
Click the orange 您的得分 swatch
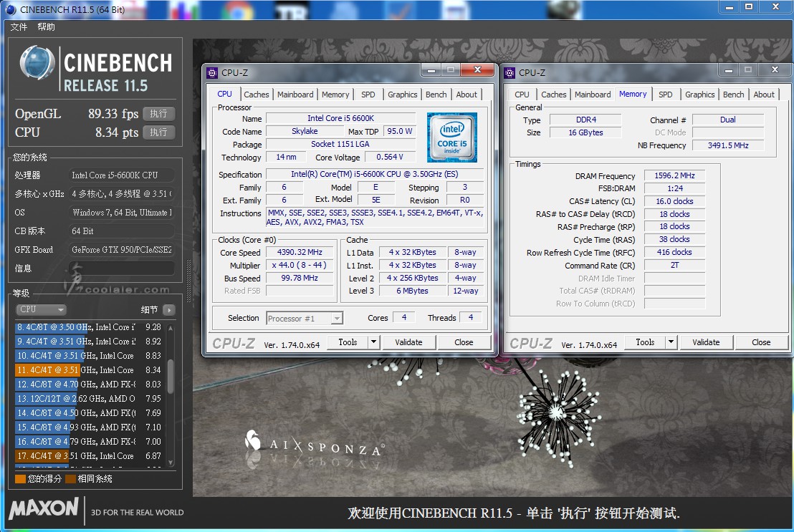point(20,478)
